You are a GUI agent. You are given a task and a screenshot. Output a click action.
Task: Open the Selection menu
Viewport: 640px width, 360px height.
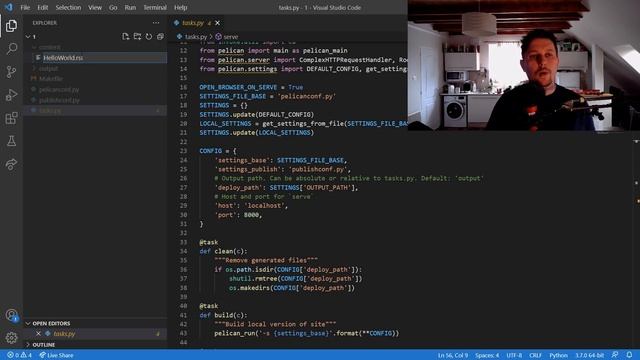(68, 7)
